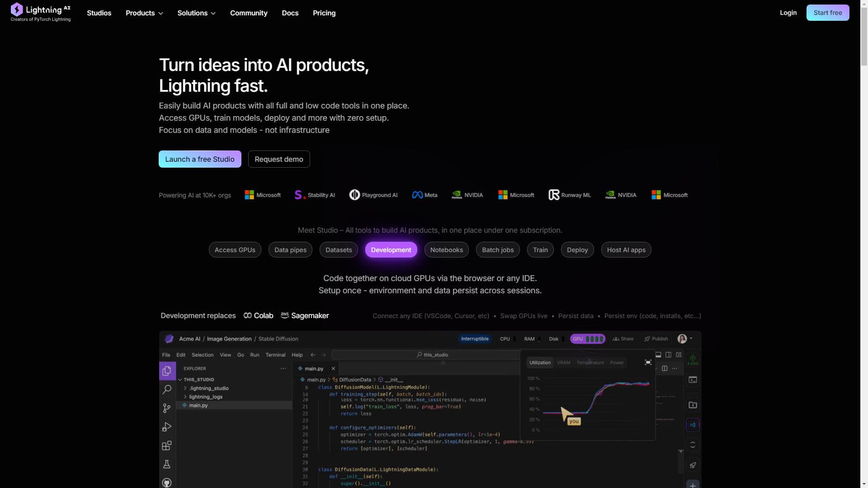Open the Pricing link in navbar
868x488 pixels.
[x=324, y=13]
